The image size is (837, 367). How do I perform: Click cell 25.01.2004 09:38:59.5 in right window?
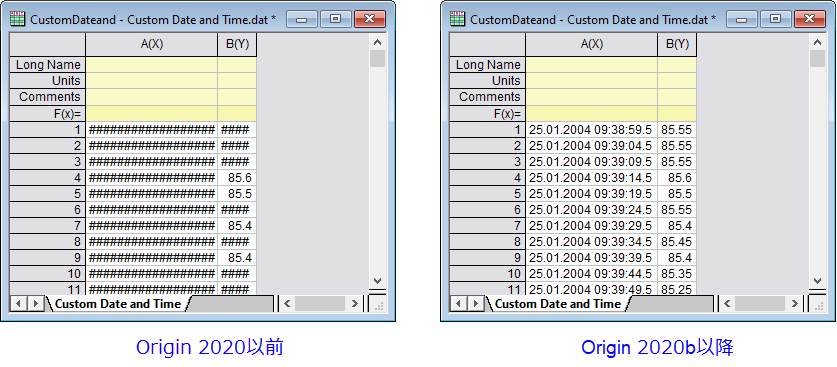(591, 130)
